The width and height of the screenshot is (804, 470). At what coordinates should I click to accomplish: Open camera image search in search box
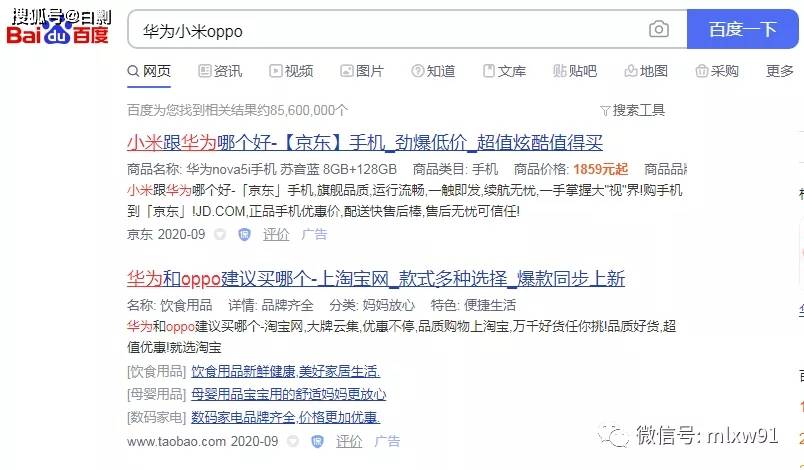[658, 29]
